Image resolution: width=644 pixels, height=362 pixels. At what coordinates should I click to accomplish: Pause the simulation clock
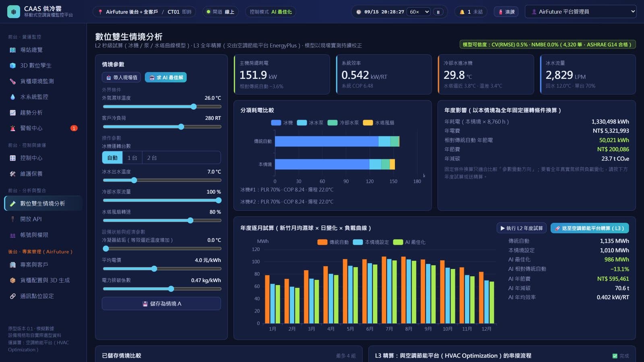pyautogui.click(x=438, y=12)
